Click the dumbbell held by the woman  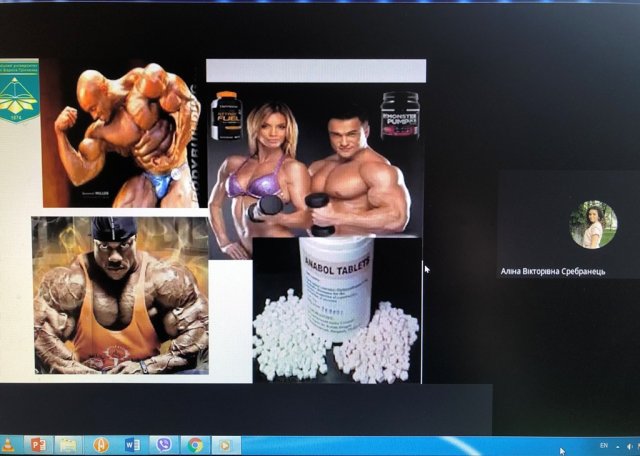point(267,207)
